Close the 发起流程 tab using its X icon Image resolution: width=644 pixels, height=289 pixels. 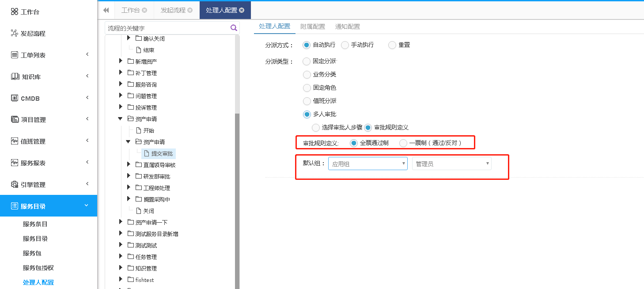click(190, 10)
